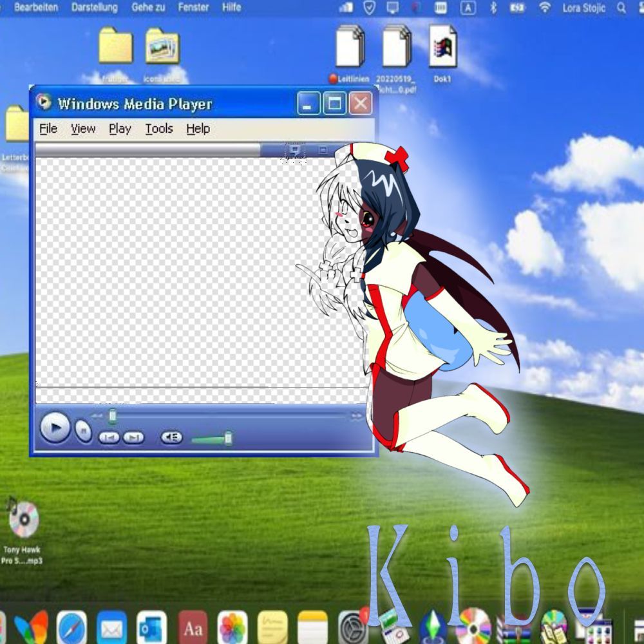
Task: Click the display mirroring icon in menu bar
Action: pos(393,7)
